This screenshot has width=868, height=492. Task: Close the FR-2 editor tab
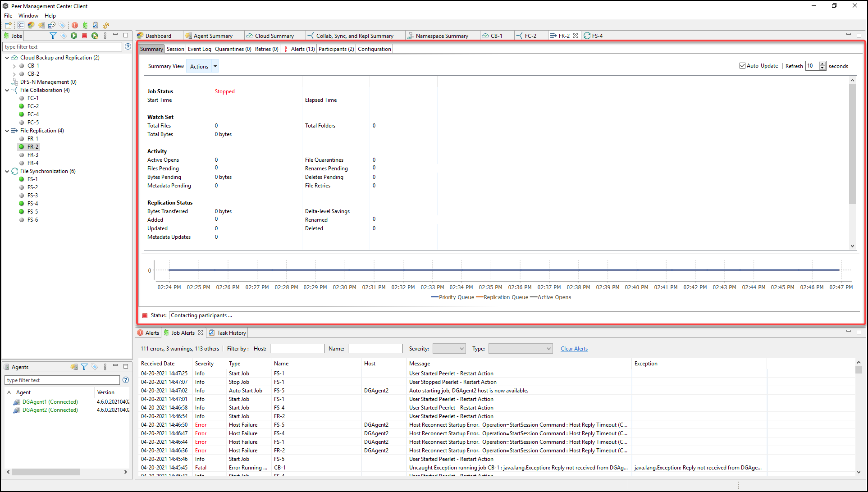pos(576,36)
